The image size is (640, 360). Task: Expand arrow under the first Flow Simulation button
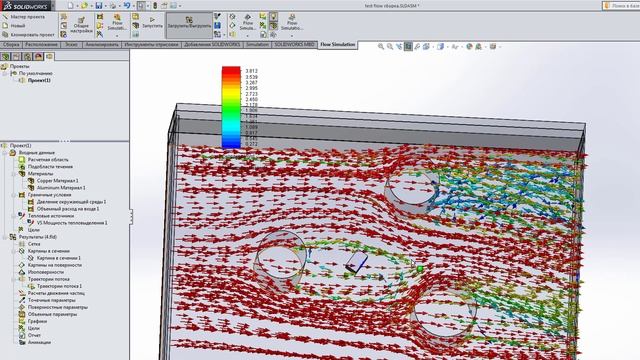click(x=117, y=36)
